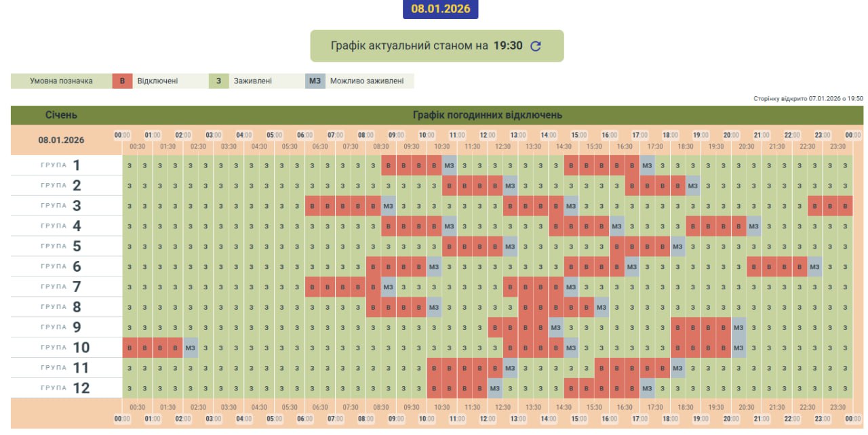The height and width of the screenshot is (435, 868).
Task: Click the 'Сторінку відкрито' timestamp note
Action: tap(808, 99)
